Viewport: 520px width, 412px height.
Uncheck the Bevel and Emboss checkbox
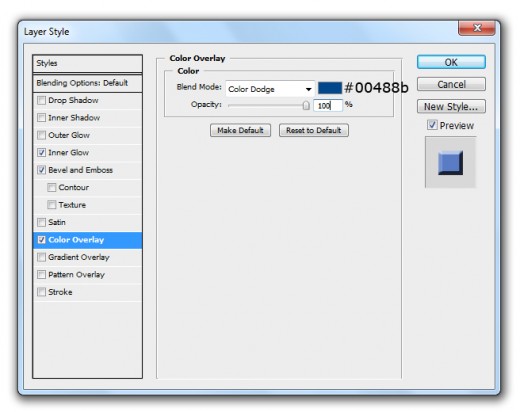coord(41,170)
